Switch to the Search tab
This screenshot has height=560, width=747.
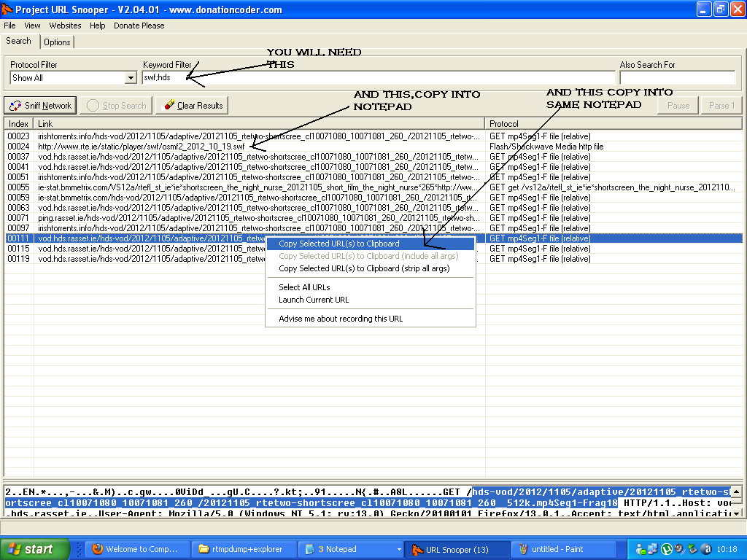coord(18,41)
